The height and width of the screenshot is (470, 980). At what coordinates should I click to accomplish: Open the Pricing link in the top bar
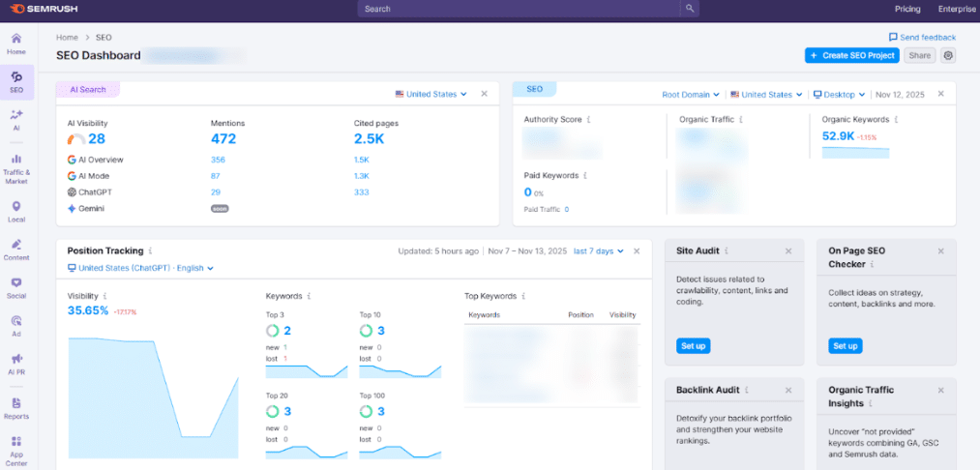(907, 9)
